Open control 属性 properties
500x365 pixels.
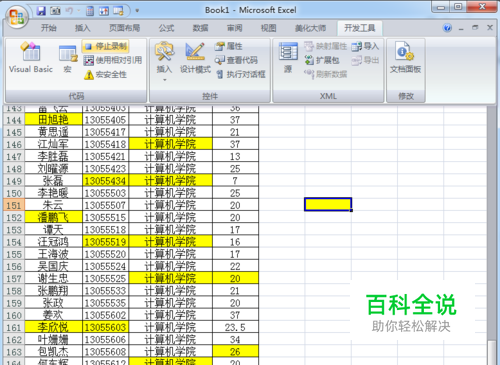coord(229,46)
